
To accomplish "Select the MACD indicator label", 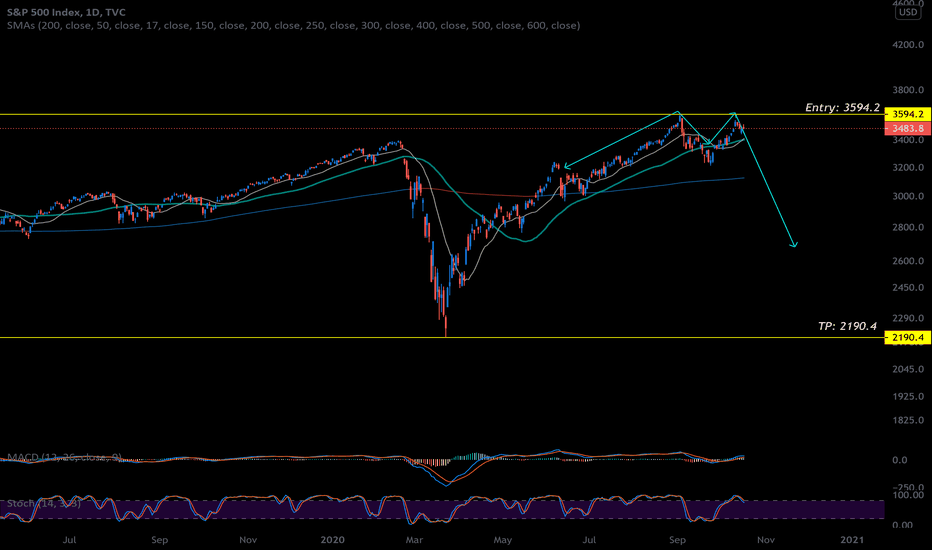I will (64, 457).
